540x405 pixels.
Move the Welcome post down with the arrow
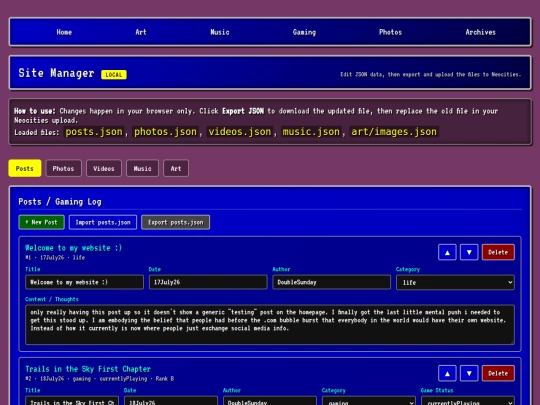[x=469, y=252]
